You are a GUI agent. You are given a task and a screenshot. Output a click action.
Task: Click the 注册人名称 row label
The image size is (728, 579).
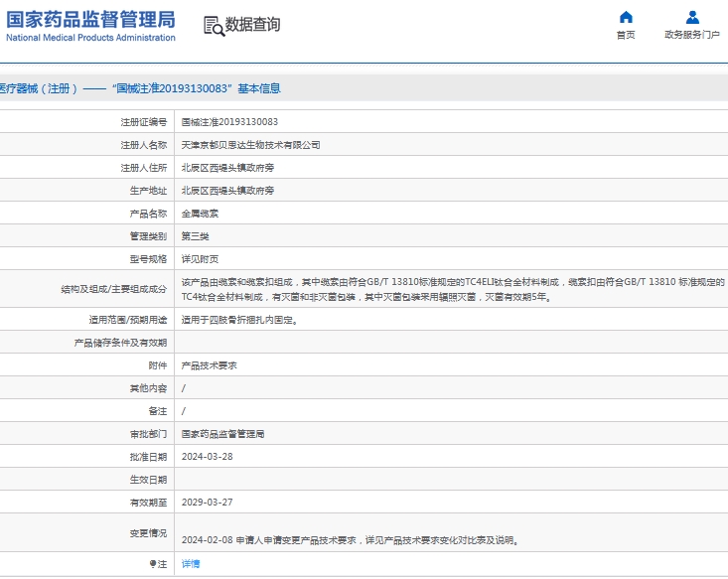pos(143,145)
